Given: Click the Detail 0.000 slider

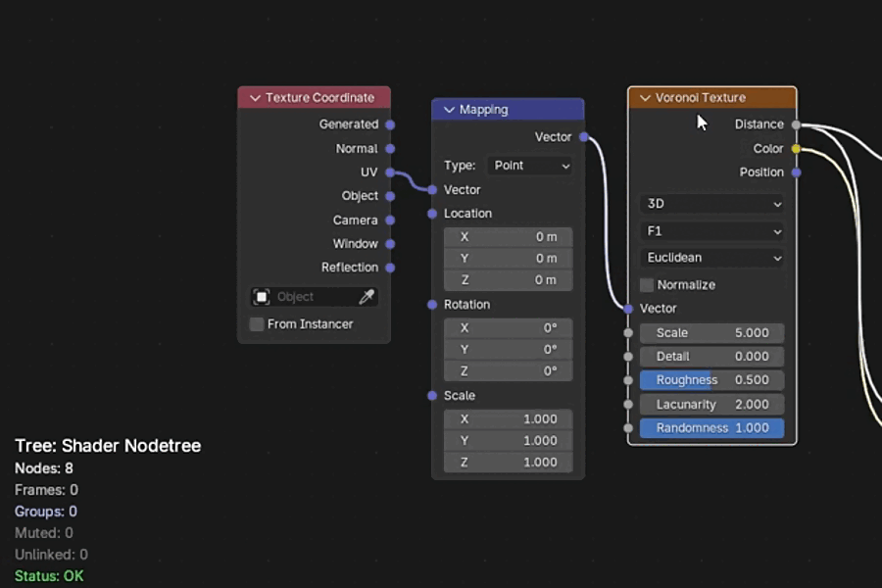Looking at the screenshot, I should [712, 357].
